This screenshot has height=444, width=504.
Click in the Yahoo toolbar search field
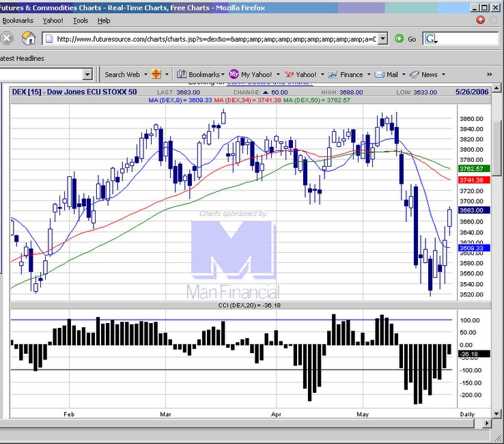(41, 74)
